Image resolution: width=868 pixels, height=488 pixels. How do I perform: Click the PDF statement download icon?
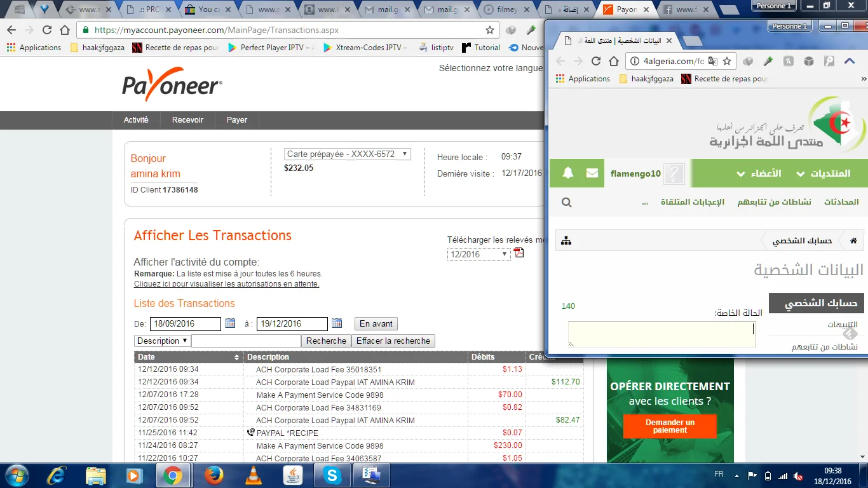click(519, 253)
